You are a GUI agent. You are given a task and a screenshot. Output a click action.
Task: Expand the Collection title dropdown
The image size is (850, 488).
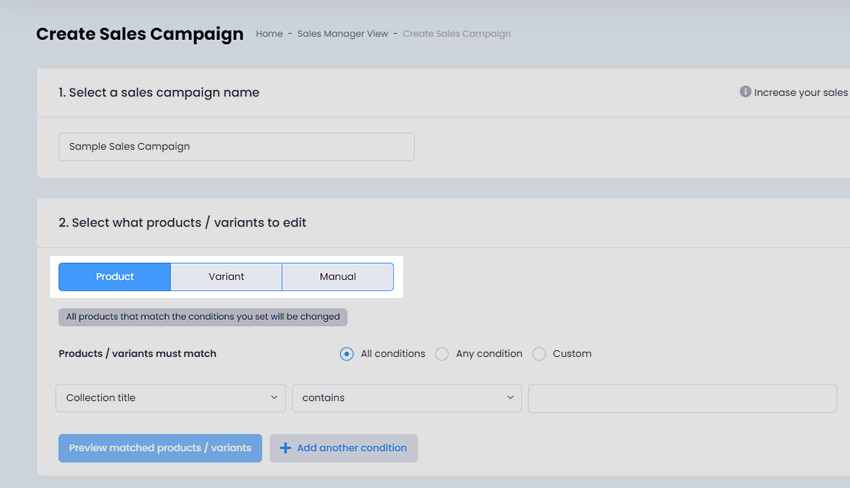coord(171,398)
